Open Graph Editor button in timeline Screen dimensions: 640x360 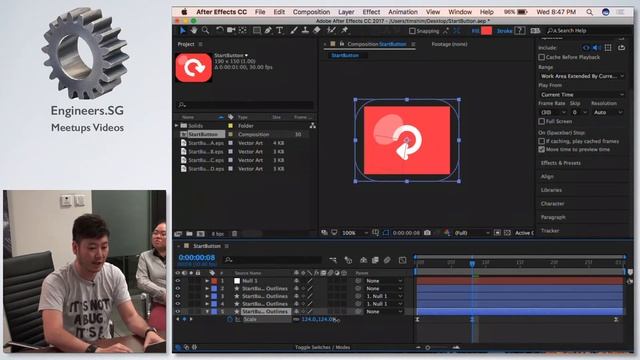[x=402, y=260]
